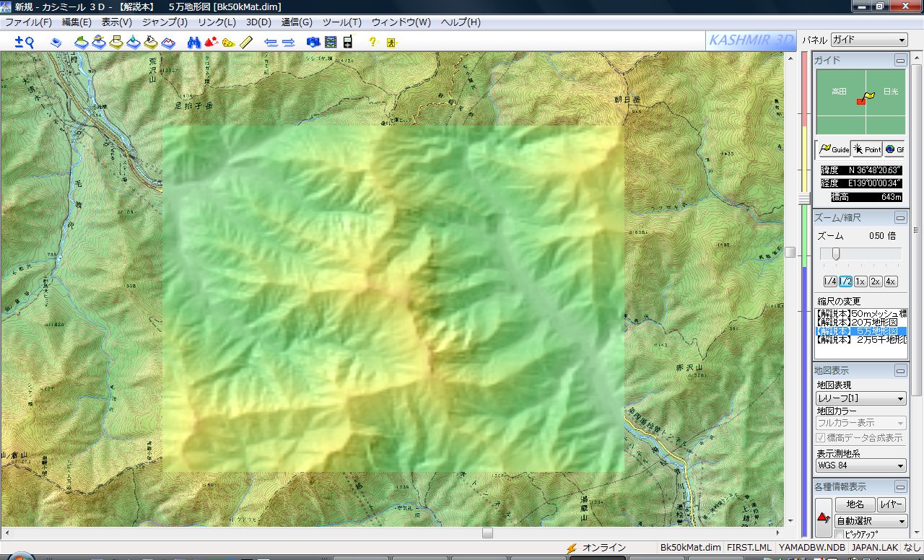924x560 pixels.
Task: Open the リンク(L) menu
Action: (x=217, y=22)
